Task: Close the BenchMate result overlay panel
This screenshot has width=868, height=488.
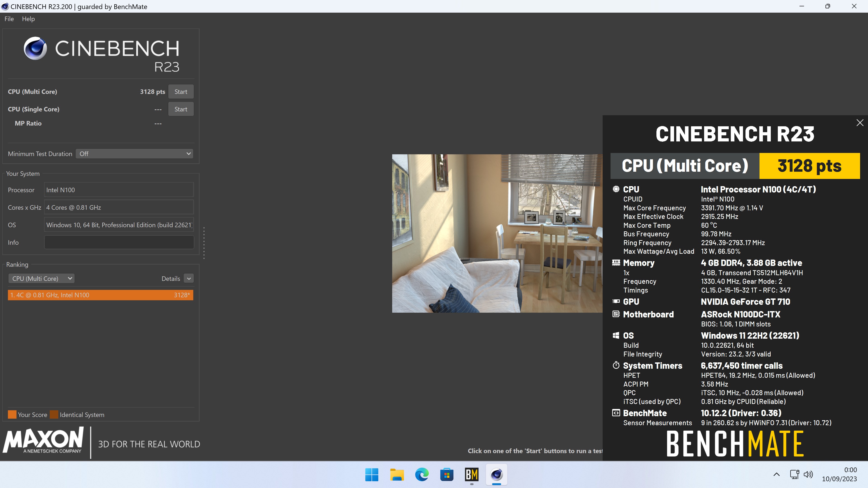Action: pyautogui.click(x=860, y=123)
